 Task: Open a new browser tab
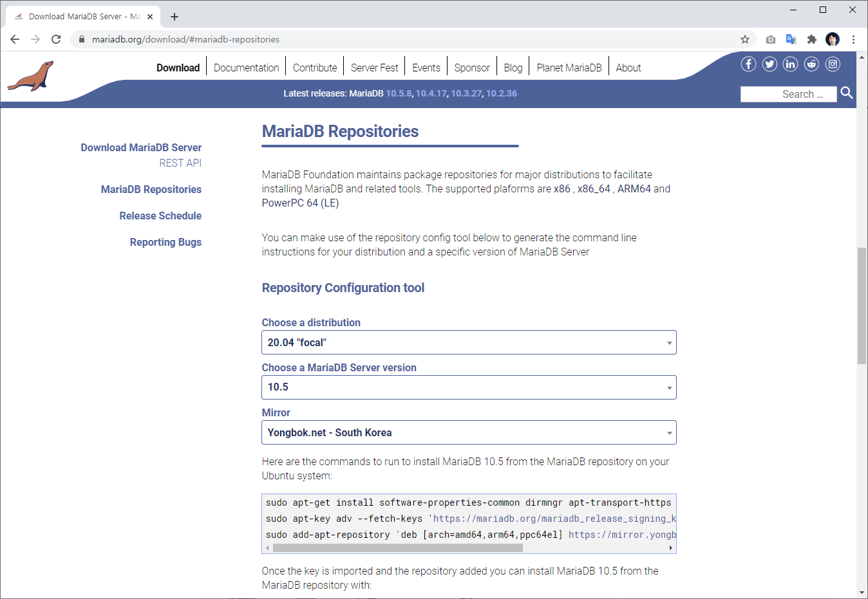tap(175, 17)
